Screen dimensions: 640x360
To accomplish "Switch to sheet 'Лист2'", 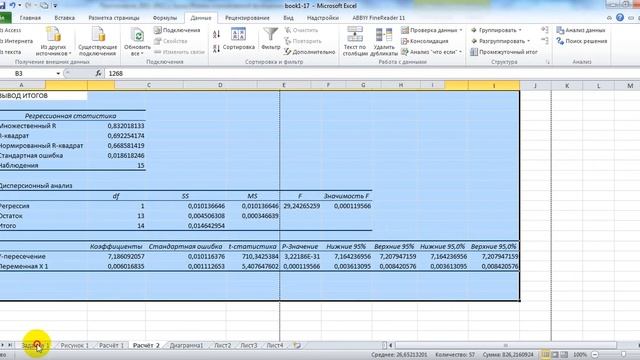I will 222,345.
